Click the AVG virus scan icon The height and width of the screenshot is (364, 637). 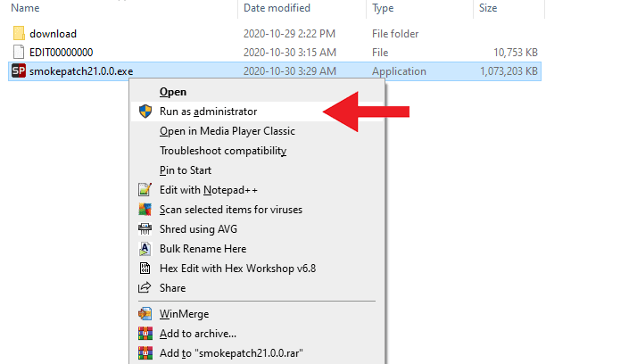point(145,210)
